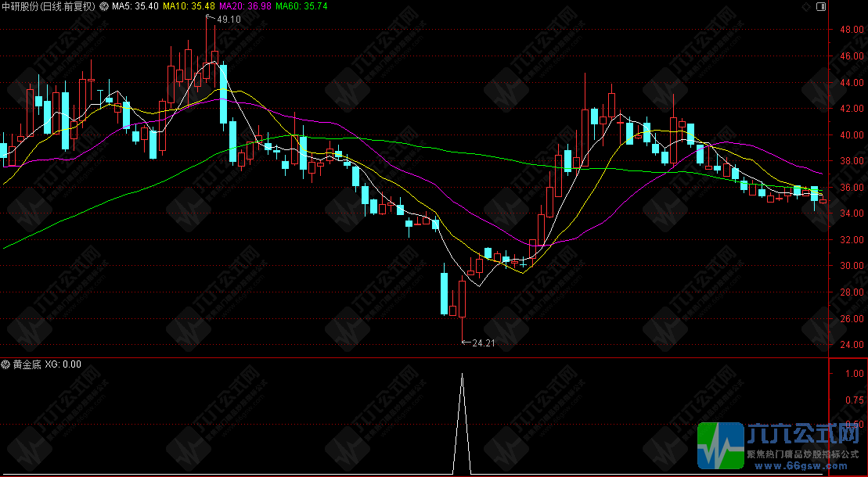868x477 pixels.
Task: Click the indicator settings icon beside MA5
Action: pos(104,6)
